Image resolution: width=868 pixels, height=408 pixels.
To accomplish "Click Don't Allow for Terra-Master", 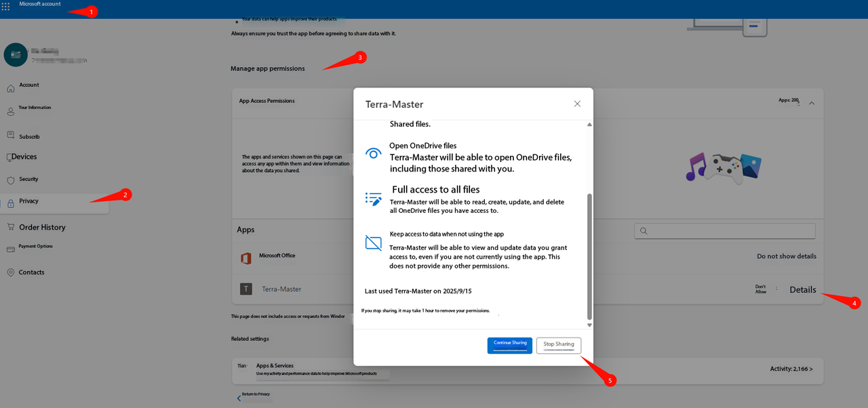I will tap(761, 289).
